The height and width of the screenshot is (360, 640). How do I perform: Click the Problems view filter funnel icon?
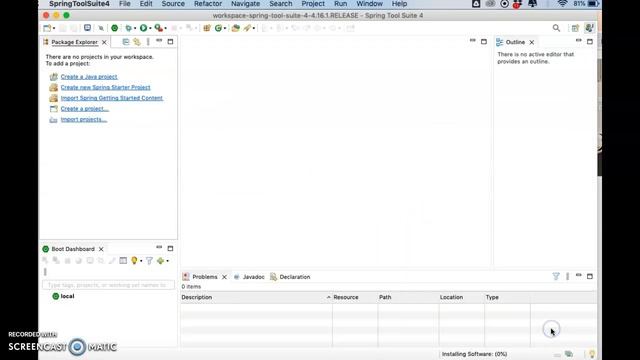click(556, 276)
